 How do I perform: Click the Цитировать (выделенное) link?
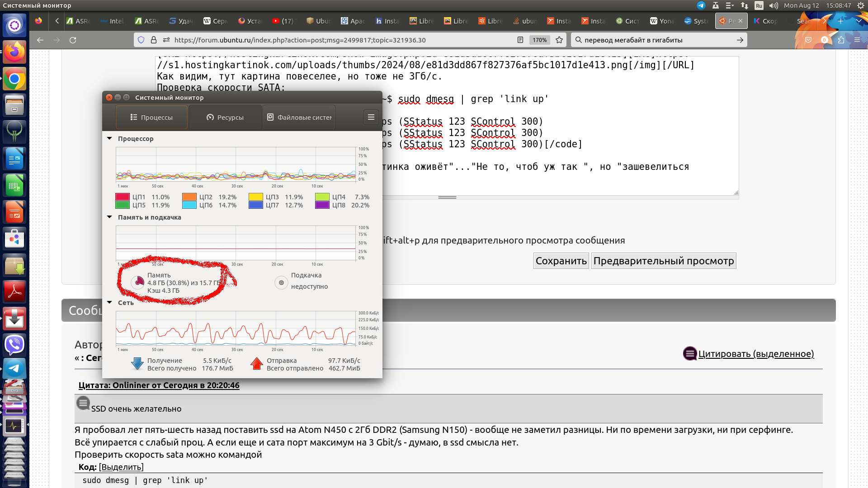coord(755,354)
